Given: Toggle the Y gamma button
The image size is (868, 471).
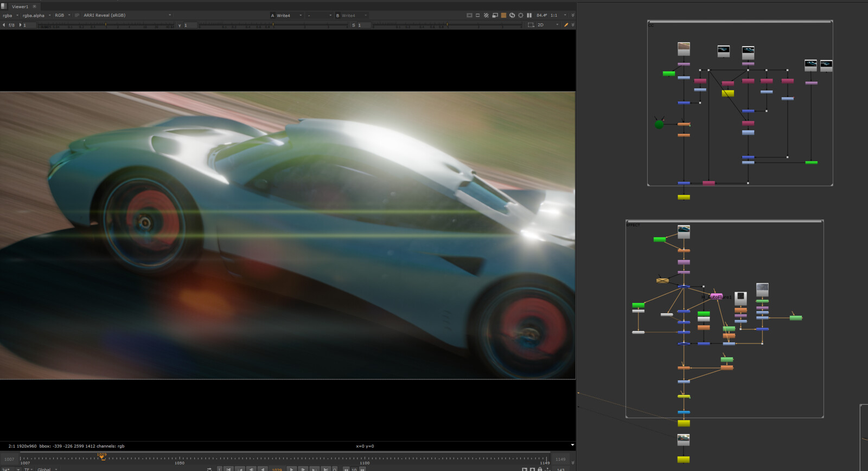Looking at the screenshot, I should [x=180, y=25].
